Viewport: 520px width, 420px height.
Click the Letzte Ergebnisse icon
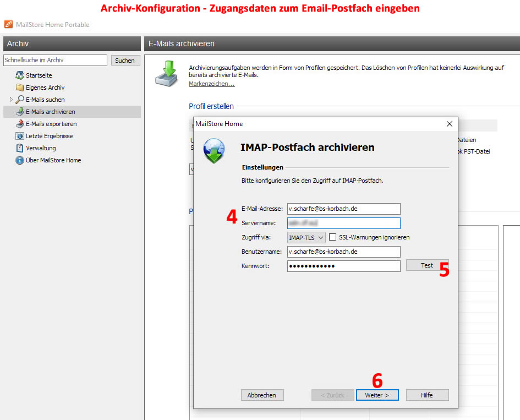(20, 136)
